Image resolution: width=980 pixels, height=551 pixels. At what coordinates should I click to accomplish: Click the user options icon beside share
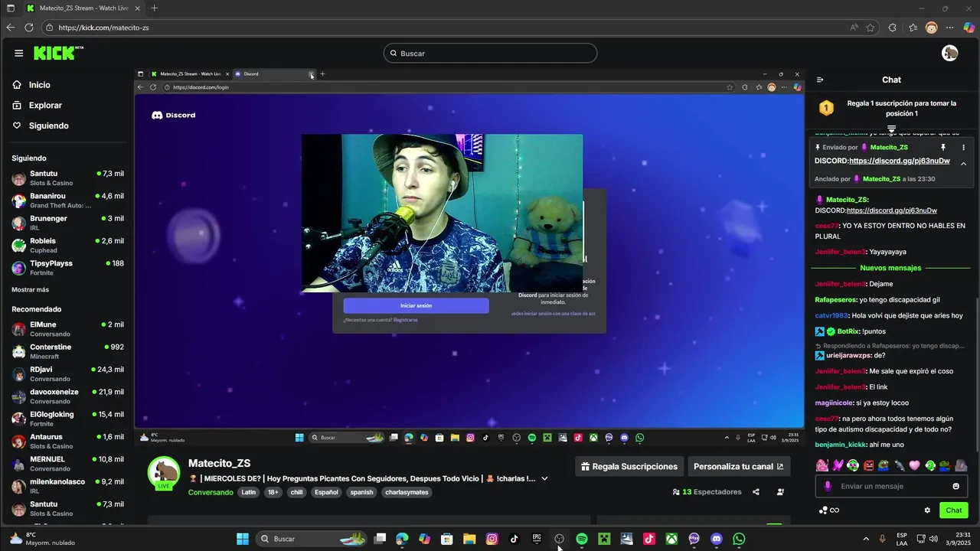point(780,492)
